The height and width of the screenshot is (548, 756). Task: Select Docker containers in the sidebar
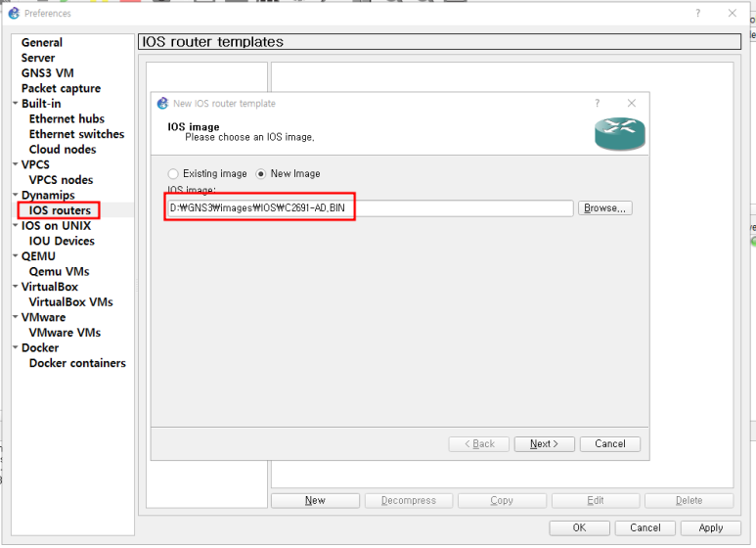pyautogui.click(x=77, y=363)
